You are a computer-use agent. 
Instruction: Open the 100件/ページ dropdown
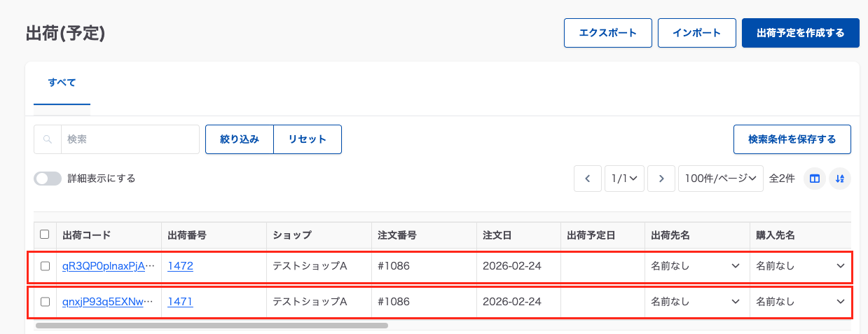click(x=720, y=179)
